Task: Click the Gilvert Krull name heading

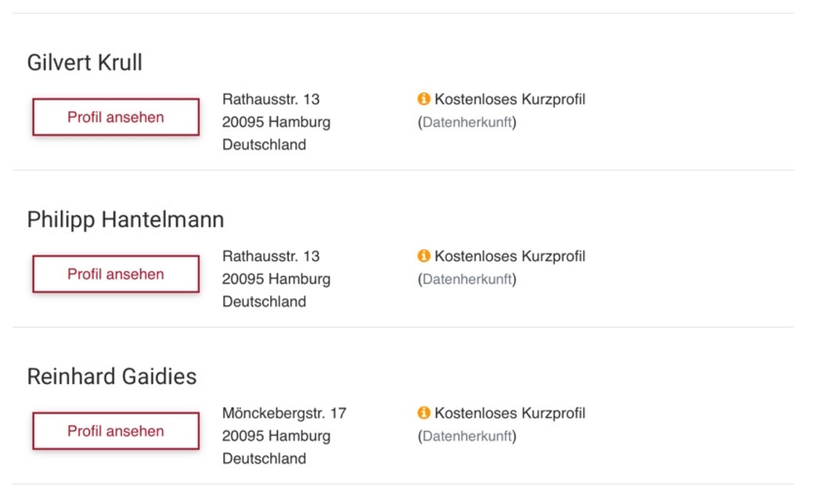Action: point(85,63)
